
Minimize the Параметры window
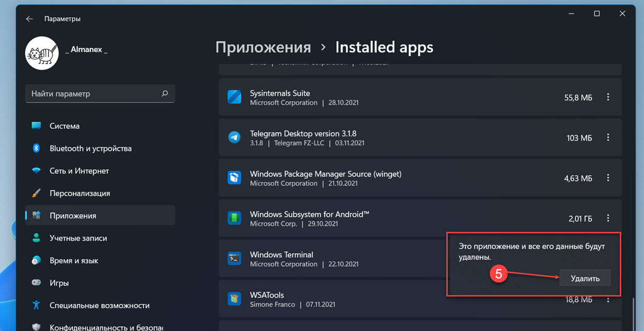571,13
